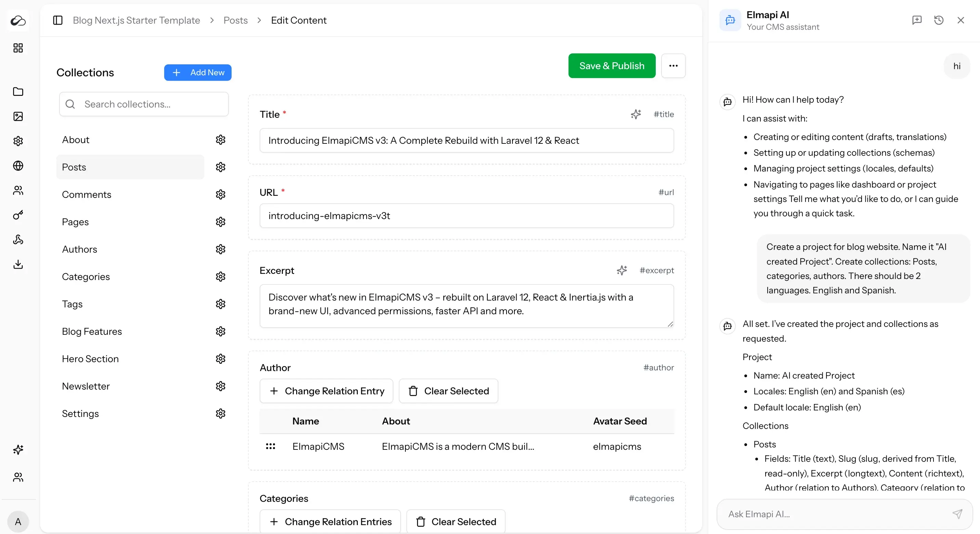Open the media image icon in sidebar
980x534 pixels.
click(18, 116)
